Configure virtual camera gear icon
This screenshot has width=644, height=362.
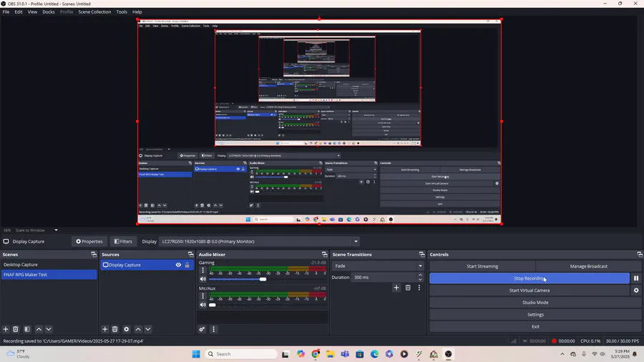(636, 290)
